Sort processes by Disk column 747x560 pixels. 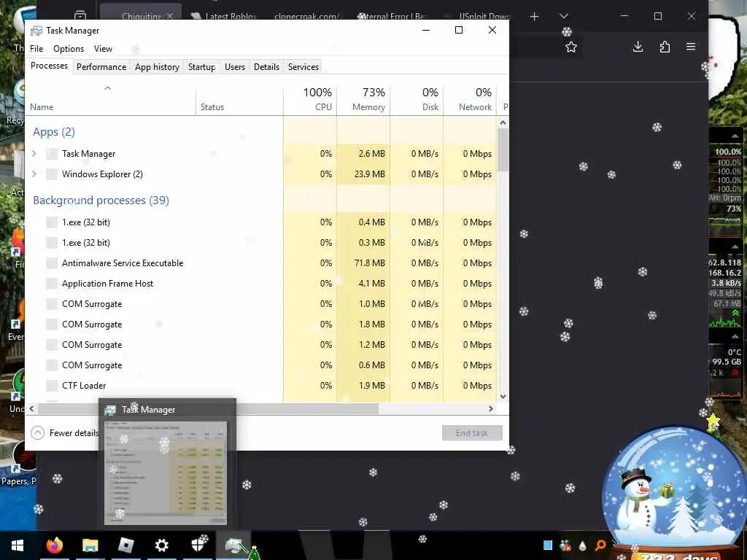(417, 99)
